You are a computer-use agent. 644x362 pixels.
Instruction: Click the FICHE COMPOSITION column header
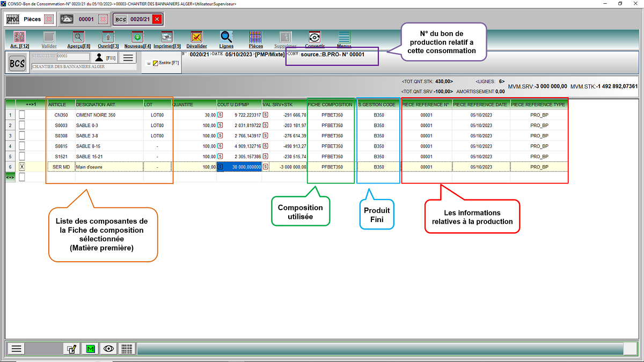[330, 104]
